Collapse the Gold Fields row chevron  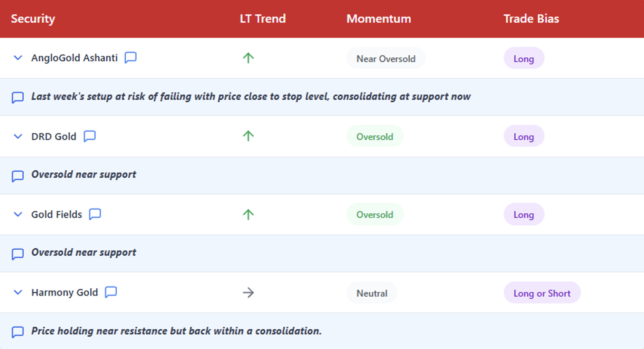pos(18,215)
